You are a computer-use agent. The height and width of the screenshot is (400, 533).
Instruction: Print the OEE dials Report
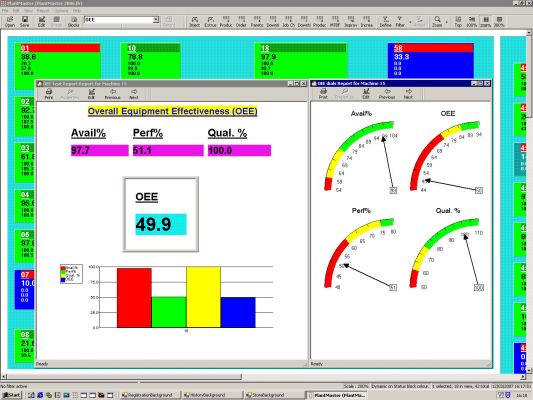(x=323, y=93)
